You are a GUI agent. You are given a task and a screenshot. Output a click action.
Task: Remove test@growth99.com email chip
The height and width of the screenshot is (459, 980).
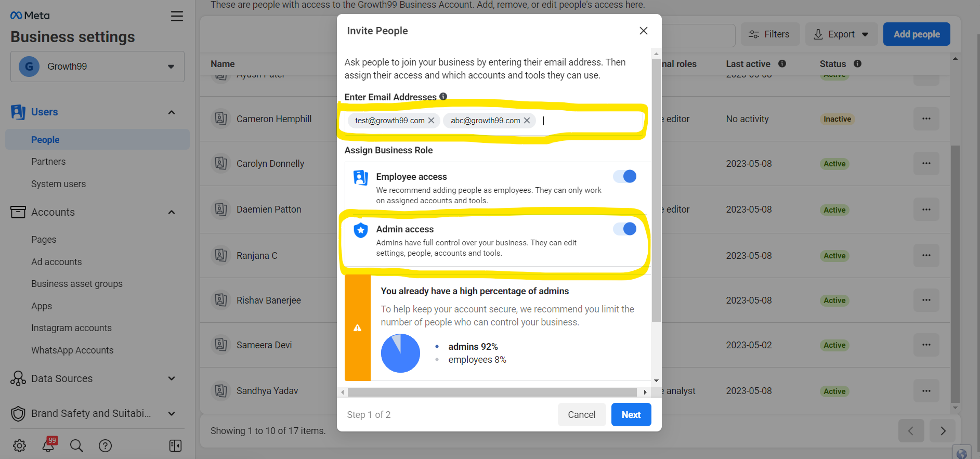(431, 121)
